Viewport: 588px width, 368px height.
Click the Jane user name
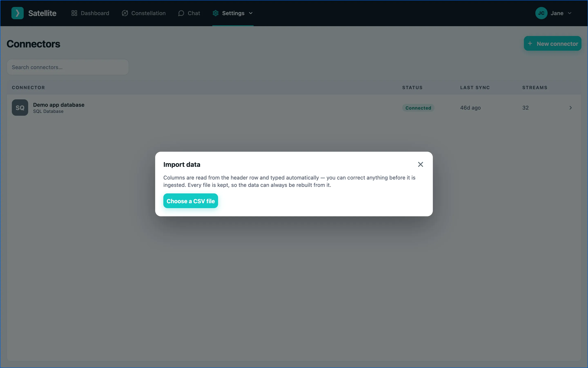point(557,13)
